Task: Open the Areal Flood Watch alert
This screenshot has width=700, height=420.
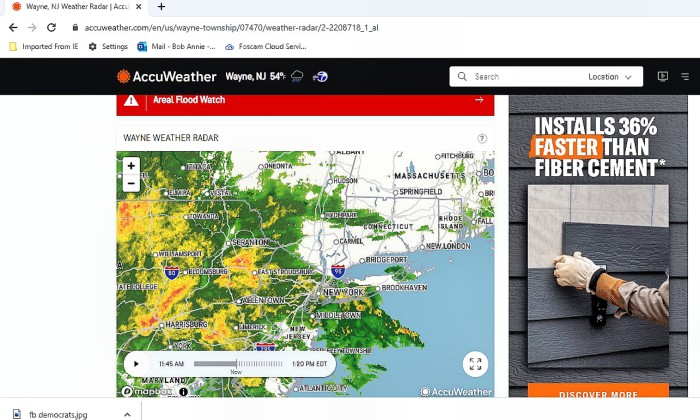Action: 305,100
